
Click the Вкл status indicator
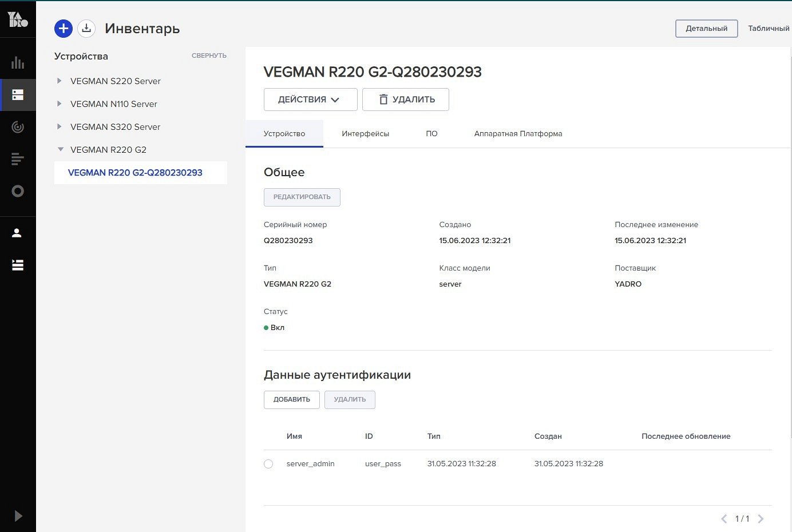click(x=274, y=328)
